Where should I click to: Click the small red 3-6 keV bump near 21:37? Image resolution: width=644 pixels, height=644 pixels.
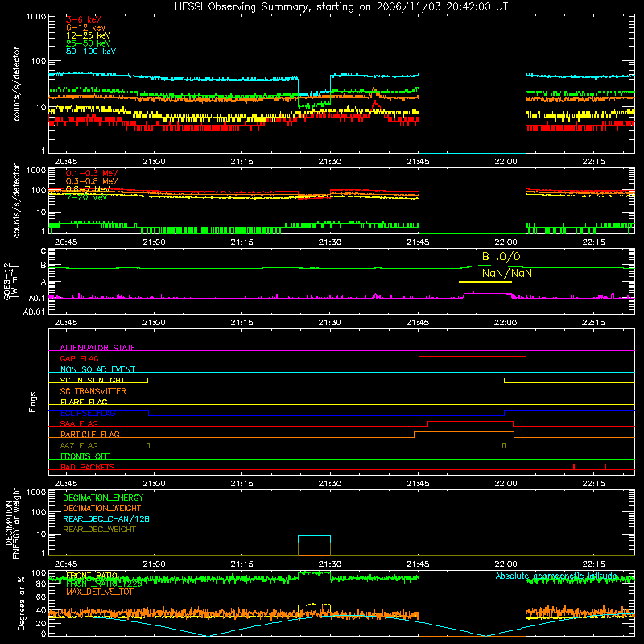[375, 106]
